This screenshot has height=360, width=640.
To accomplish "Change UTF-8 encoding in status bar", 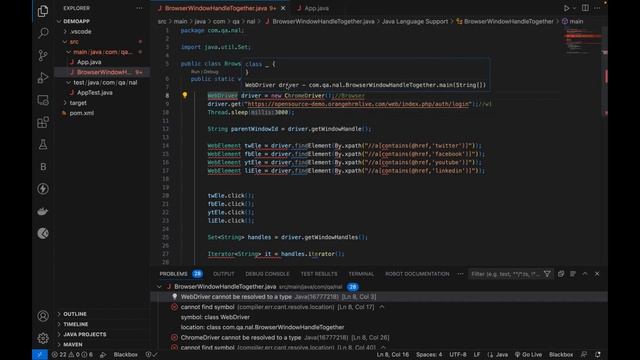I will (458, 355).
